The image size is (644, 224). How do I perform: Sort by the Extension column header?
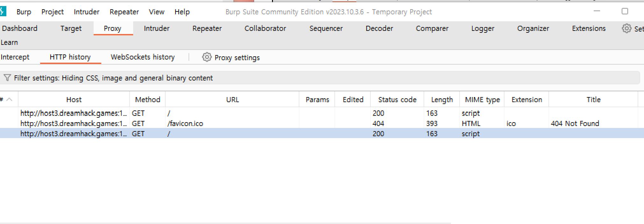coord(526,100)
